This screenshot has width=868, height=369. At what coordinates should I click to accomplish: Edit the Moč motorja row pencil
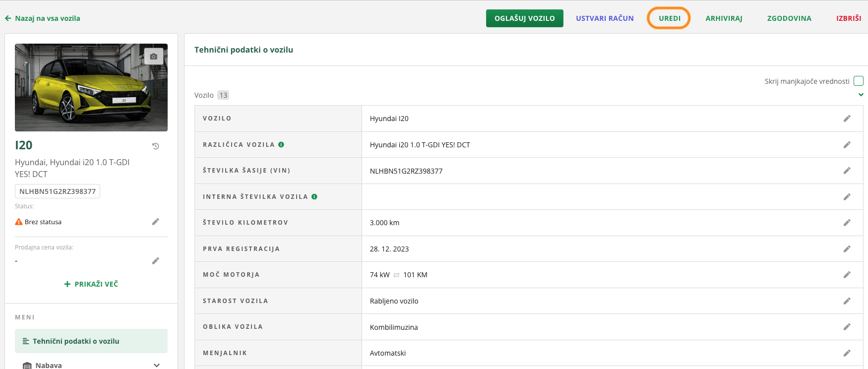click(847, 275)
